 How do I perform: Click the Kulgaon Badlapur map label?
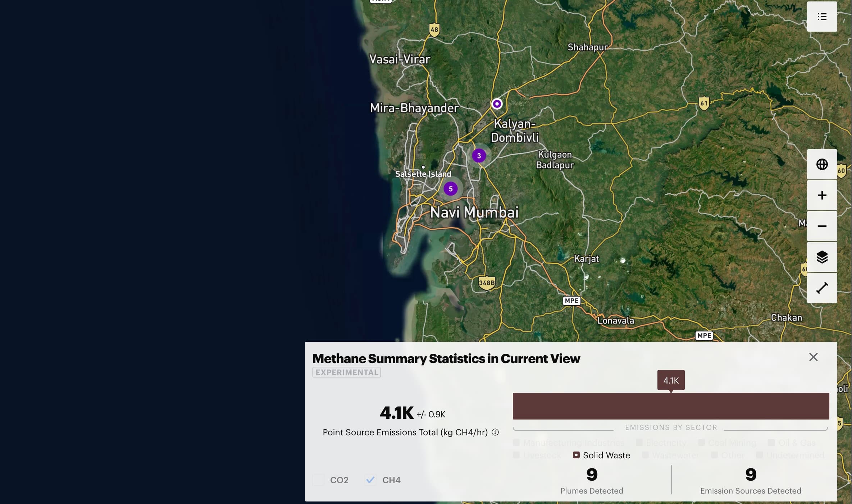(555, 160)
